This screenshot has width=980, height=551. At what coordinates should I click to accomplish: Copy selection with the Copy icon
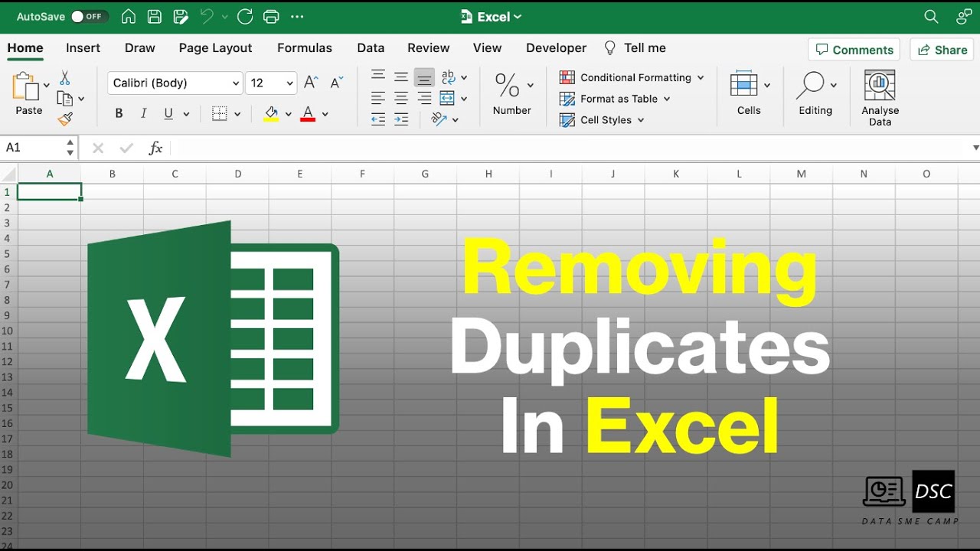click(65, 99)
